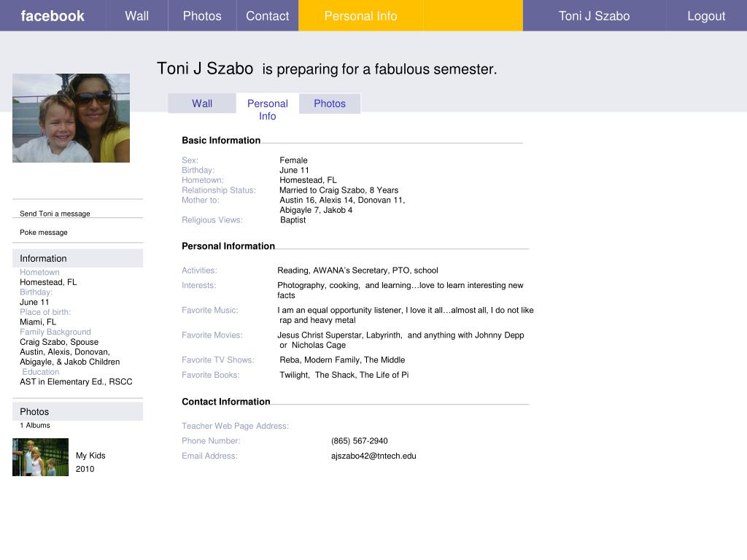
Task: Click the 1 Albums text
Action: click(35, 425)
